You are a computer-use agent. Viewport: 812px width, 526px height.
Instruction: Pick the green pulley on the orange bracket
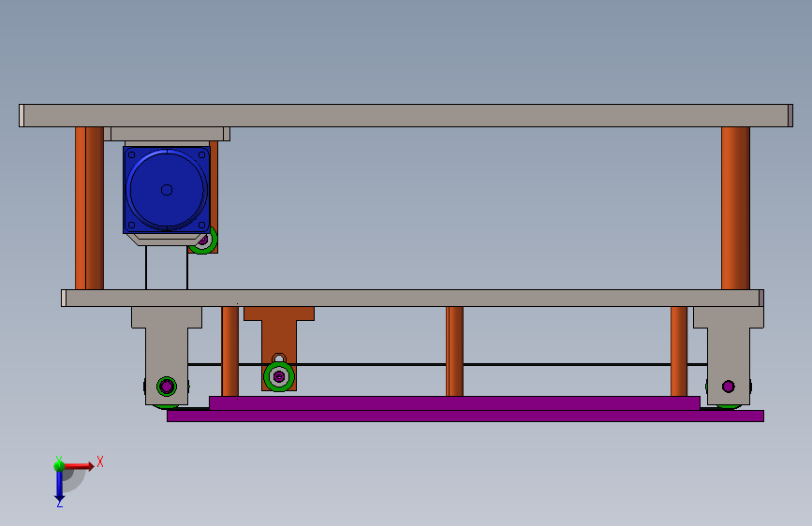tap(279, 377)
